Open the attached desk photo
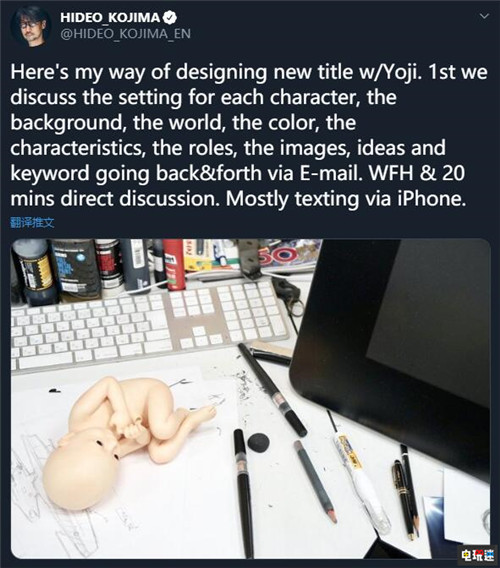This screenshot has width=500, height=568. coord(251,398)
